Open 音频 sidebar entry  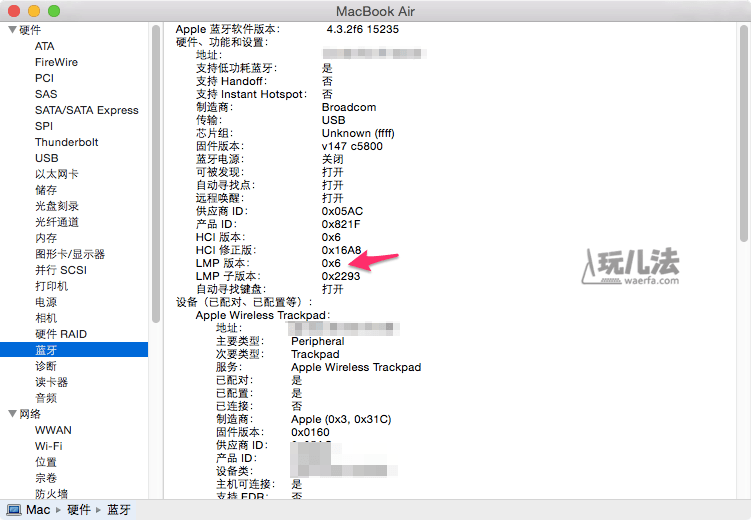click(x=46, y=398)
